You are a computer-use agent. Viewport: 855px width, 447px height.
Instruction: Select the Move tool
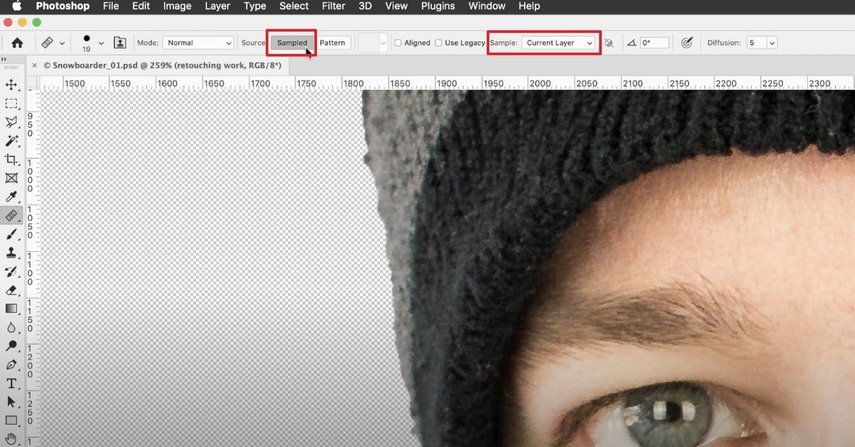point(12,85)
